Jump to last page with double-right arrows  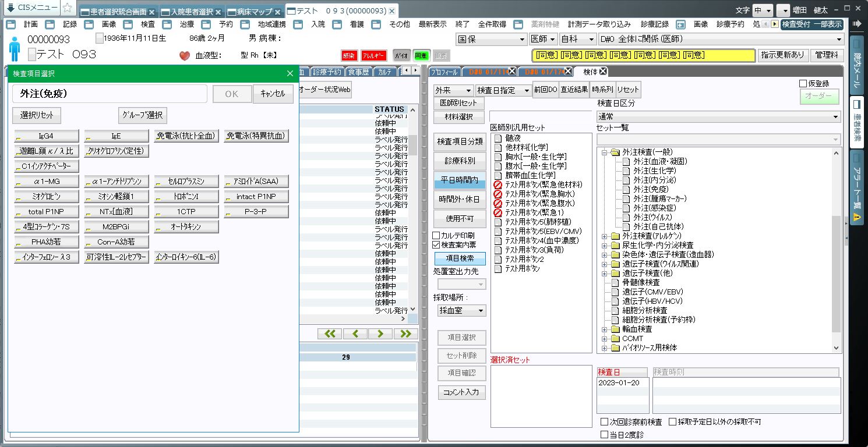pyautogui.click(x=405, y=334)
